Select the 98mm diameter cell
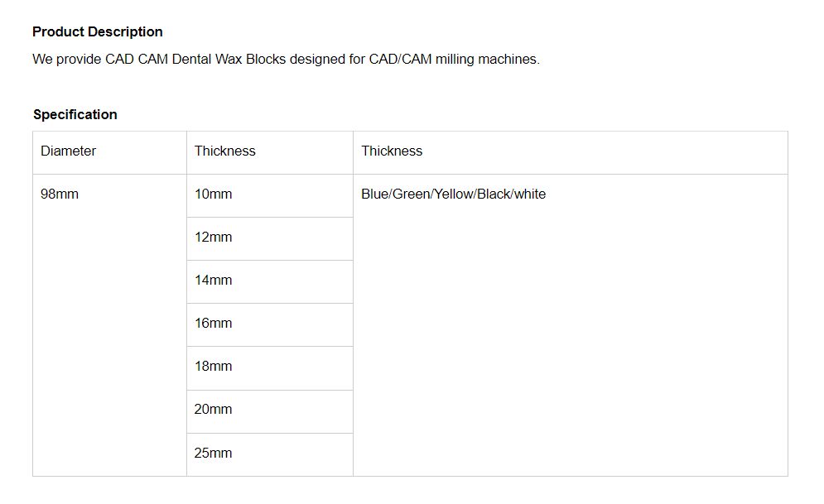 click(60, 194)
